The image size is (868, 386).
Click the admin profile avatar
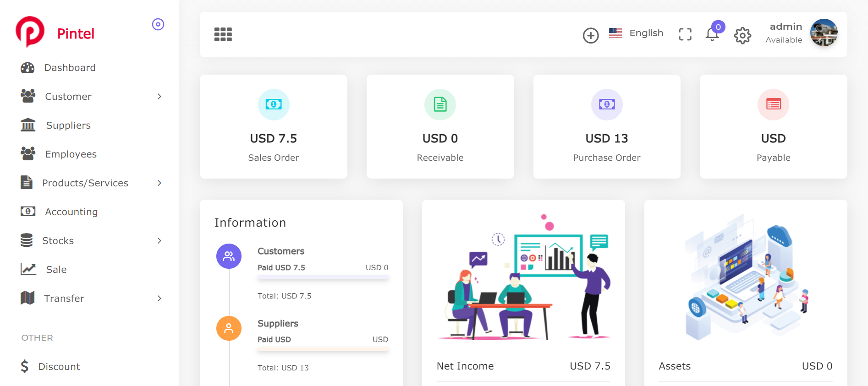[x=824, y=33]
